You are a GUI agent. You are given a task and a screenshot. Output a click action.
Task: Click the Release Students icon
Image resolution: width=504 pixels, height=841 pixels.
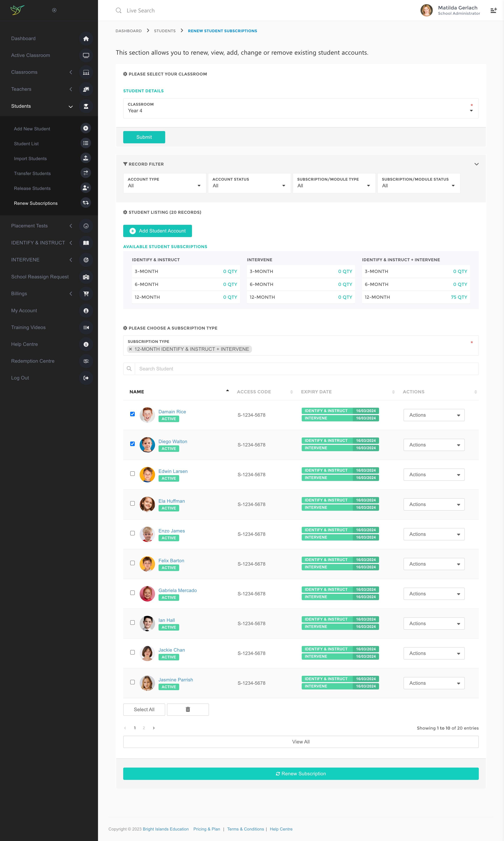click(86, 188)
